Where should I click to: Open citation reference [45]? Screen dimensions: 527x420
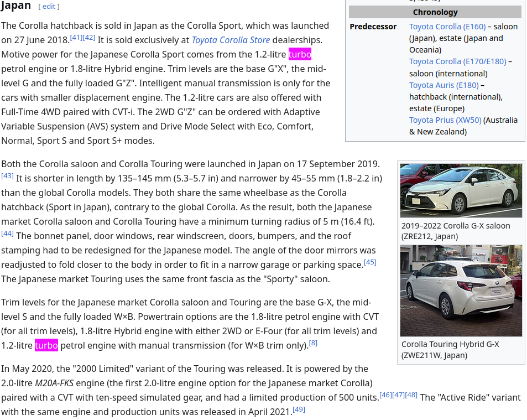370,262
